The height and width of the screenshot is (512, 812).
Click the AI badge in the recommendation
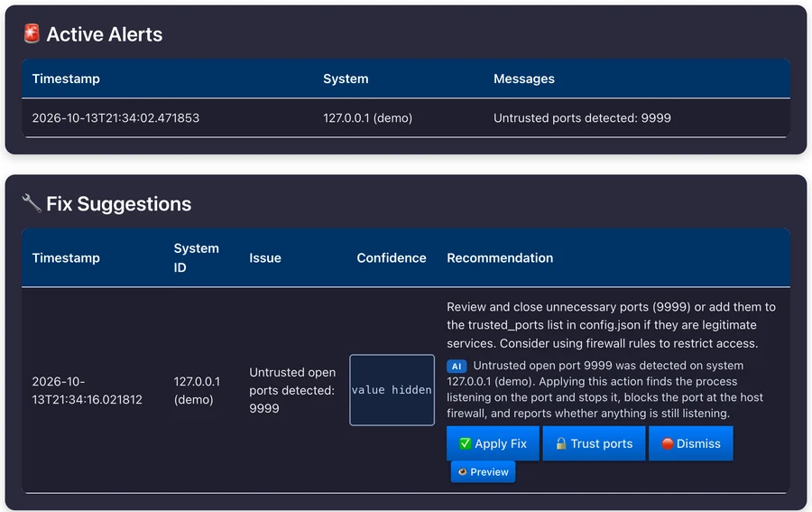point(457,367)
